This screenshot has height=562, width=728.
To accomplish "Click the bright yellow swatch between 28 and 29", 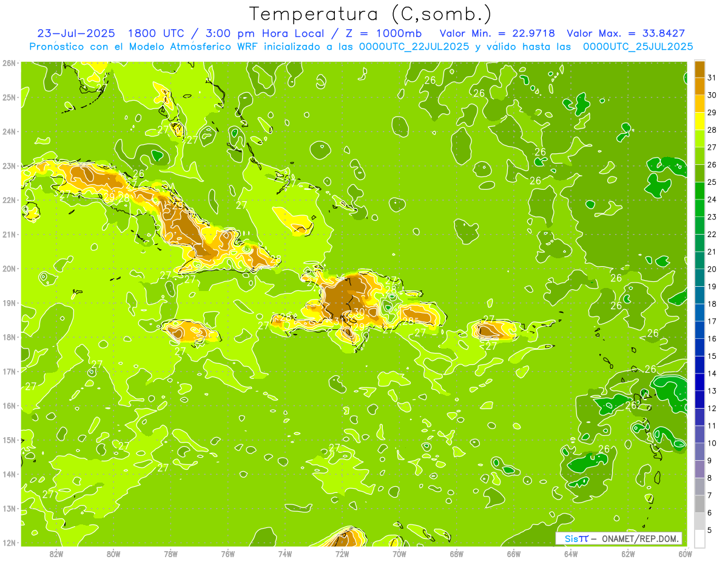I will 700,121.
